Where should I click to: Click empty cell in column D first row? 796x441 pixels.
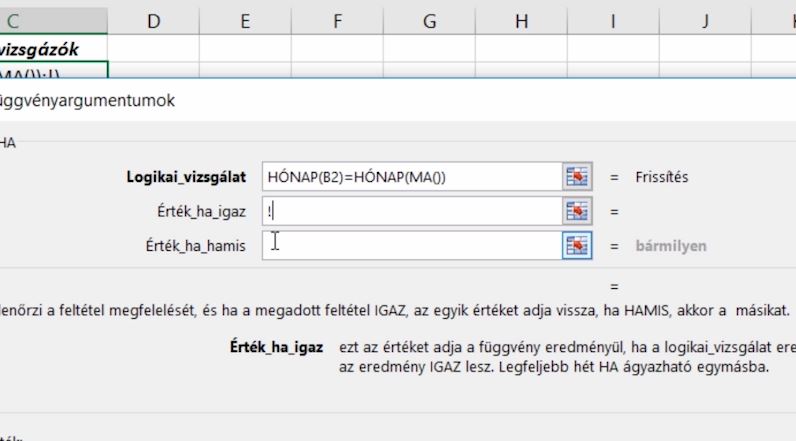point(153,49)
